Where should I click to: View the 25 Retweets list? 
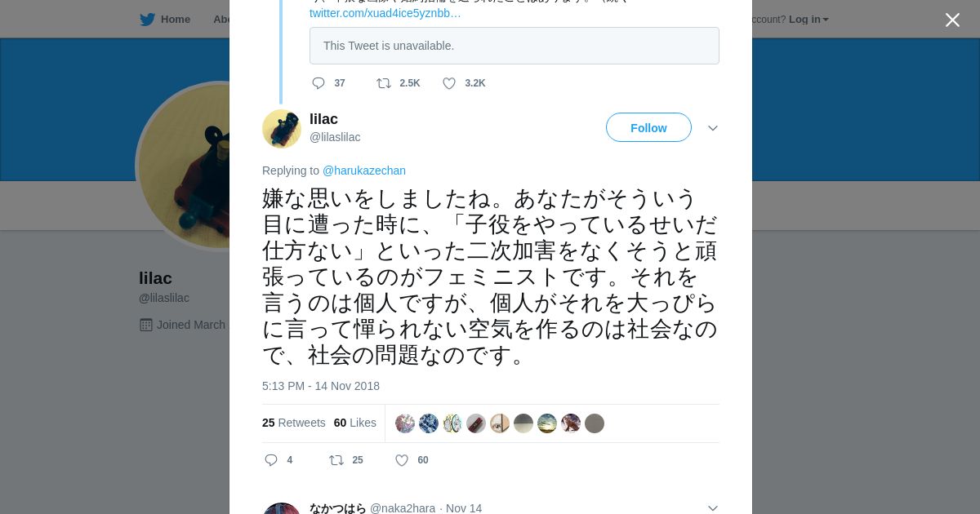point(294,423)
